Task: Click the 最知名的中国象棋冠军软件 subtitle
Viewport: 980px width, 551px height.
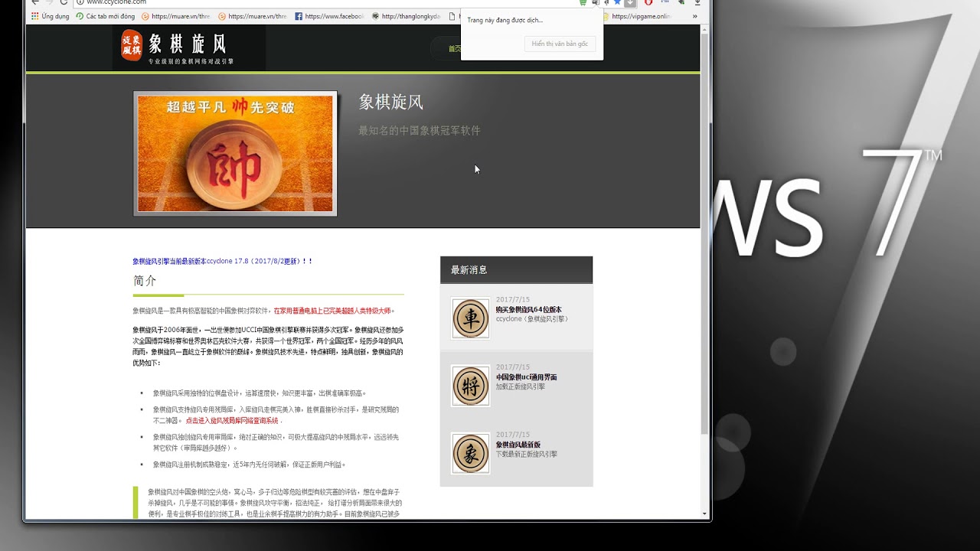Action: [420, 131]
